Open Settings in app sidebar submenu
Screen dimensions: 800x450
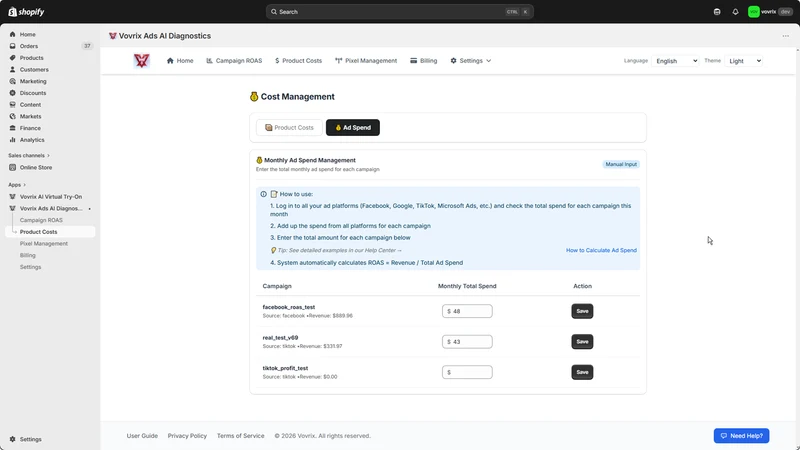pyautogui.click(x=31, y=267)
